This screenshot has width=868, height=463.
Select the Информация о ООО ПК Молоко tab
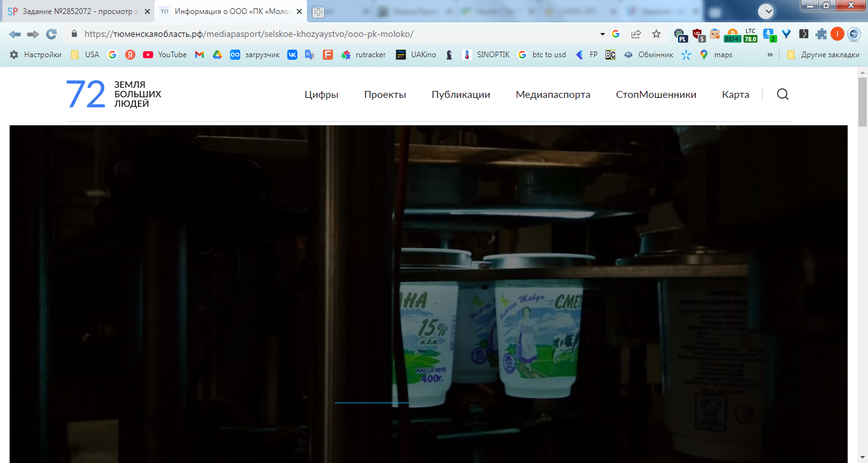pyautogui.click(x=231, y=11)
